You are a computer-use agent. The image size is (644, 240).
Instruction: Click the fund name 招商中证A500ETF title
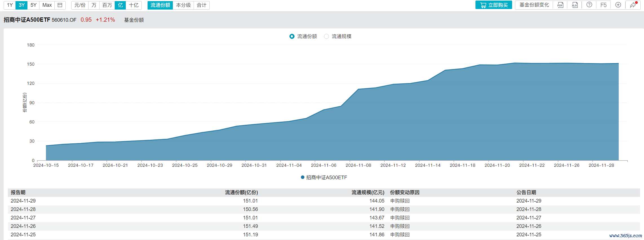[x=27, y=20]
